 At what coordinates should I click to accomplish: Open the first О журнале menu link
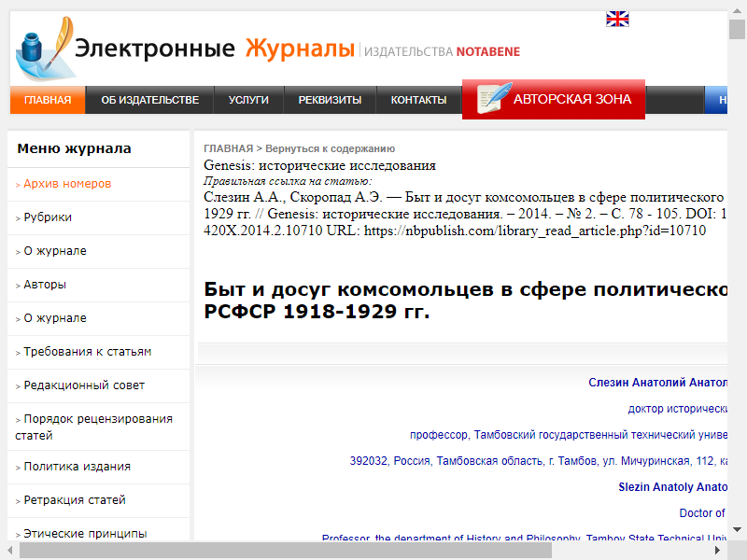55,251
